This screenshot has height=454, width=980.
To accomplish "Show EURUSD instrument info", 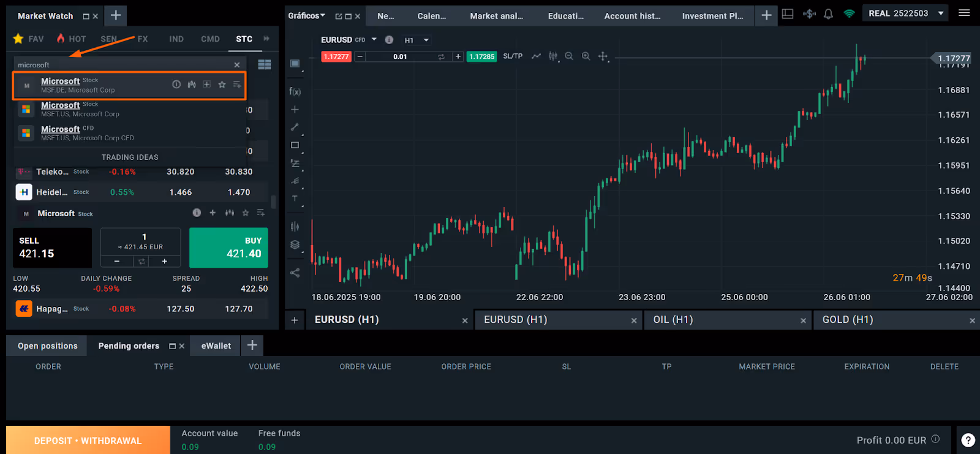I will coord(389,40).
